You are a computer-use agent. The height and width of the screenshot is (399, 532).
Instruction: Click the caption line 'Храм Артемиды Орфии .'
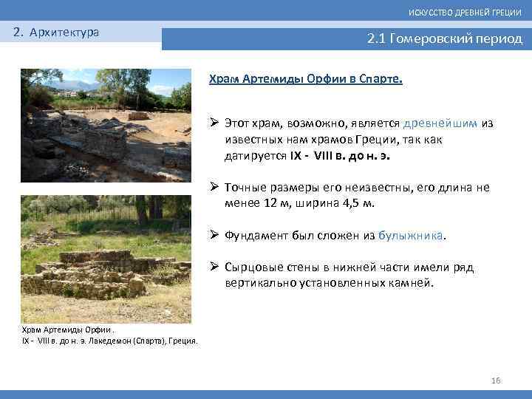(x=68, y=330)
